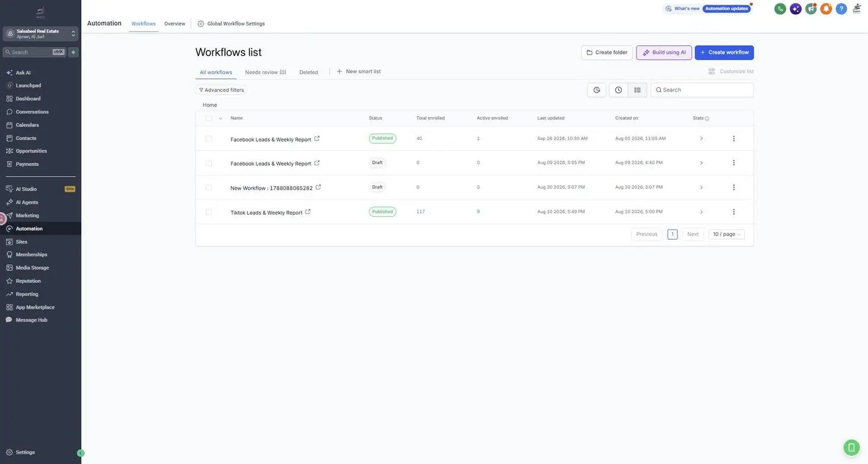Click the blue question mark help icon
The image size is (868, 464).
click(x=841, y=9)
